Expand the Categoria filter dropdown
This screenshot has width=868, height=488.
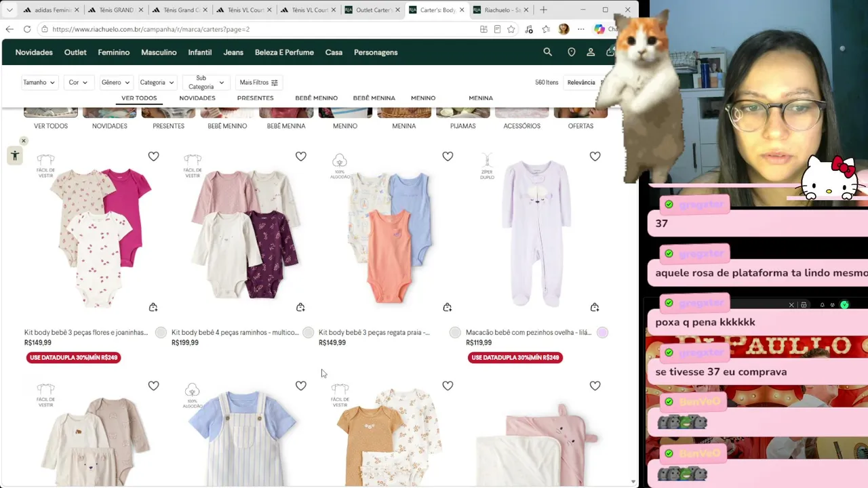(x=157, y=83)
